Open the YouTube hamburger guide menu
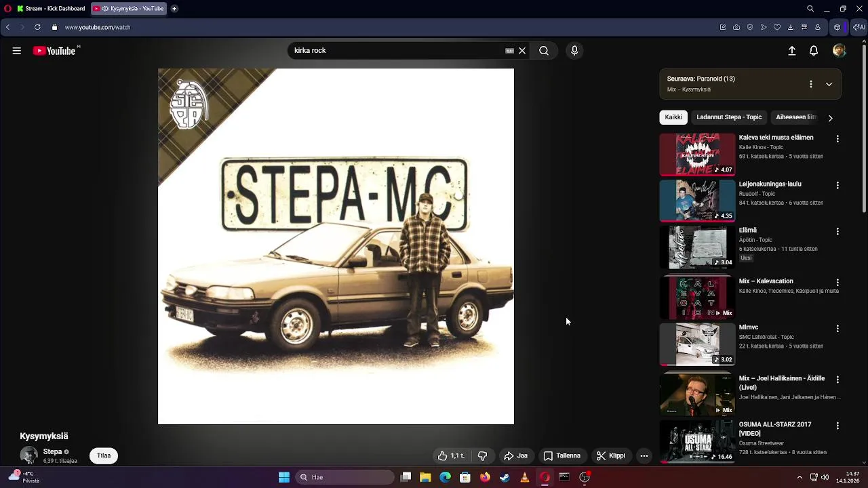The width and height of the screenshot is (868, 488). point(17,51)
